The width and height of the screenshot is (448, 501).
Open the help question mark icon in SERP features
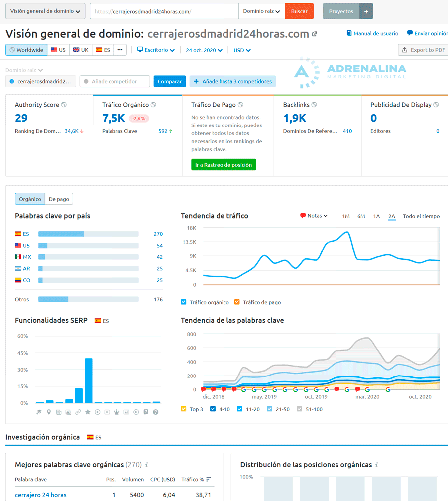pyautogui.click(x=156, y=412)
